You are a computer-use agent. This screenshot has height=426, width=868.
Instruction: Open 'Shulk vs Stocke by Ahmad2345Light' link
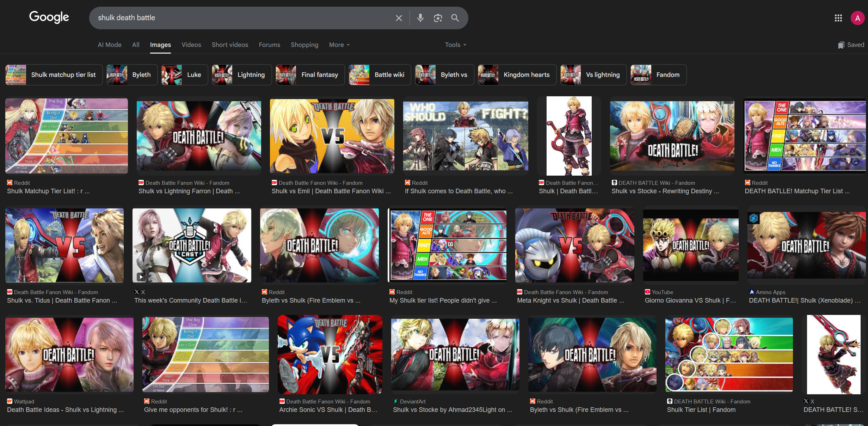tap(453, 410)
